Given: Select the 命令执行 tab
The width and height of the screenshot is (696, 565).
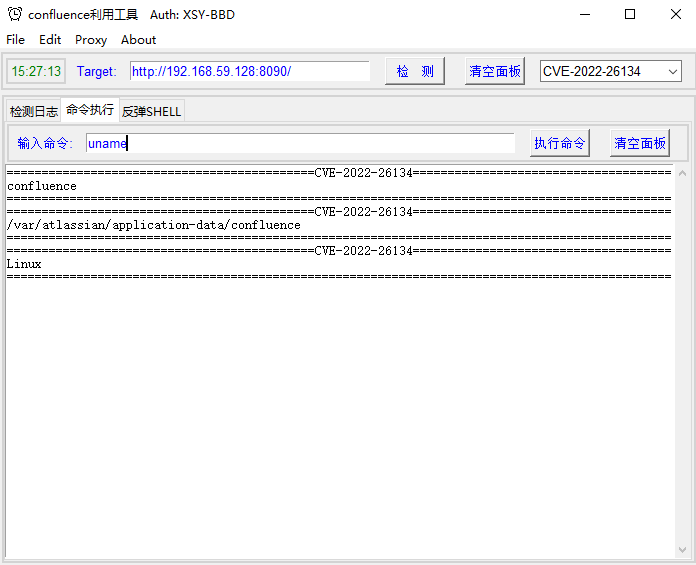Looking at the screenshot, I should click(90, 110).
